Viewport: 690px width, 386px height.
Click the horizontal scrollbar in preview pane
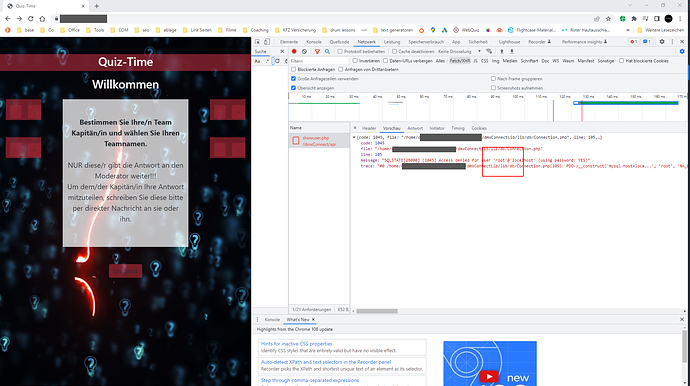(377, 311)
